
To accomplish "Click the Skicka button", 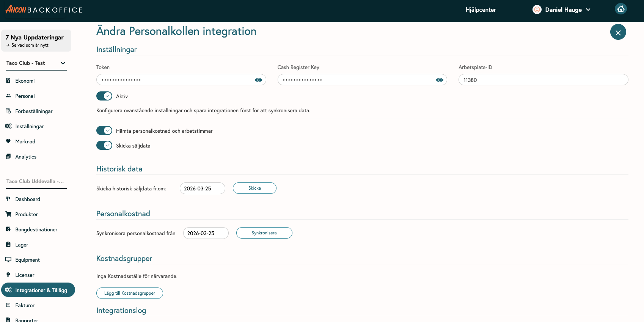I will coord(254,188).
